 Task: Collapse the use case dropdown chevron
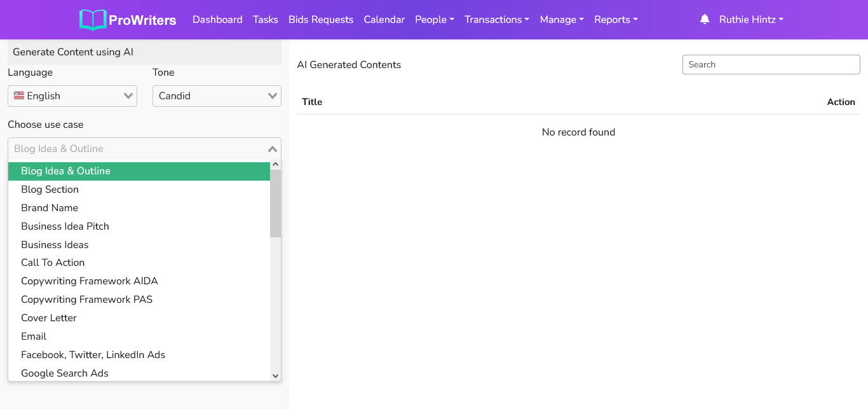coord(273,149)
